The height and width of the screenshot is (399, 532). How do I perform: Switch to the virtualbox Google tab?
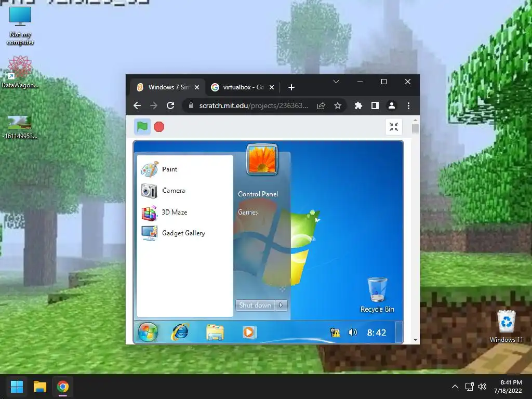(243, 87)
